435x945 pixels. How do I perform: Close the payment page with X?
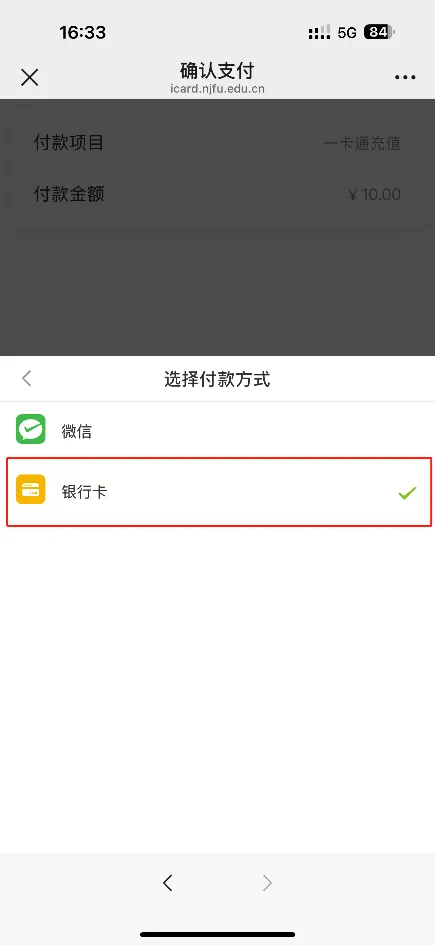[x=30, y=77]
